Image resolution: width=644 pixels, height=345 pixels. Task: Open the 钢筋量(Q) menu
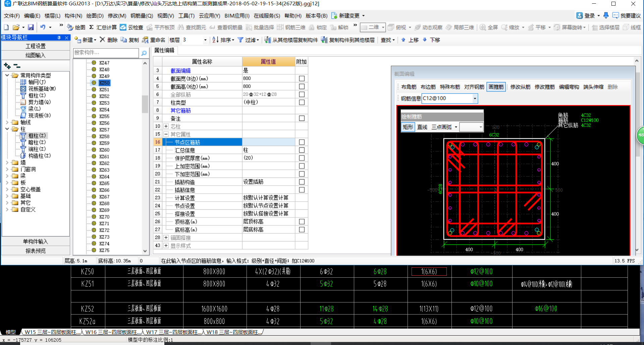[142, 16]
